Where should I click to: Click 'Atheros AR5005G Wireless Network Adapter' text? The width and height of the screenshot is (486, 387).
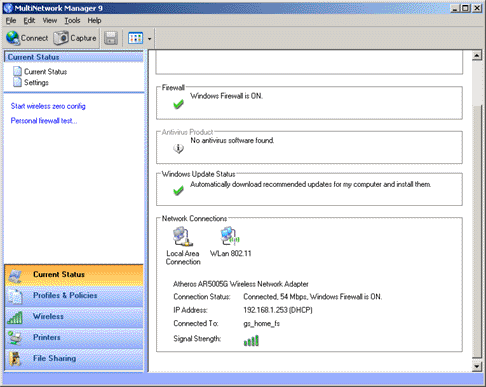click(240, 284)
